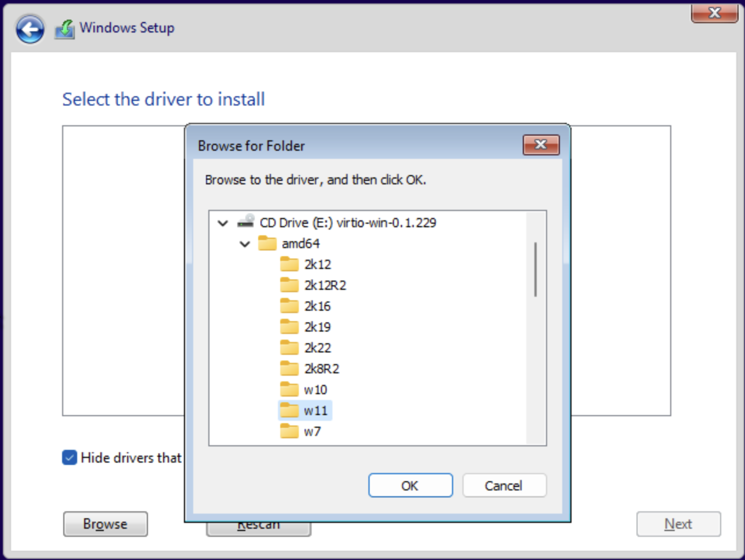The image size is (745, 560).
Task: Click the w7 folder icon
Action: pyautogui.click(x=289, y=431)
